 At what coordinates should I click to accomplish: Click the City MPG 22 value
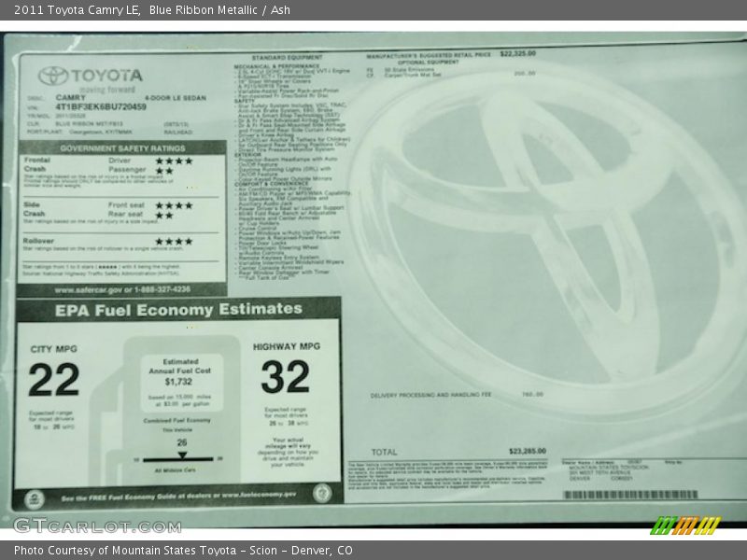click(x=53, y=379)
